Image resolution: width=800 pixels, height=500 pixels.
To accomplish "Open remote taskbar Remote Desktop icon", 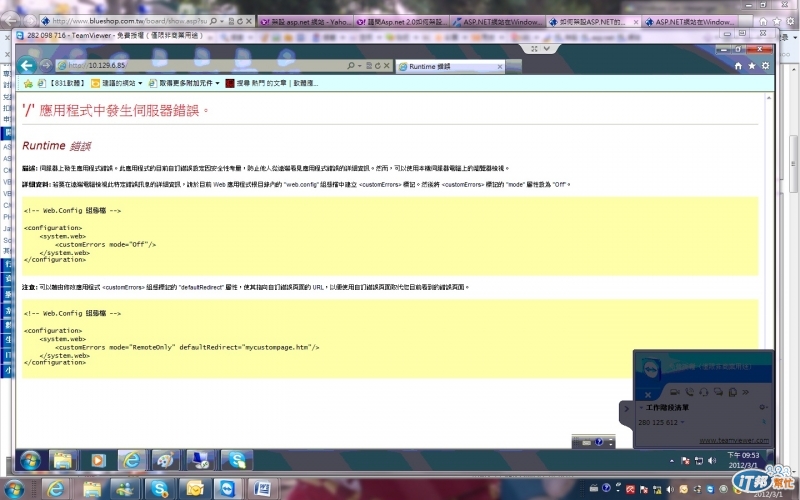I will [200, 460].
